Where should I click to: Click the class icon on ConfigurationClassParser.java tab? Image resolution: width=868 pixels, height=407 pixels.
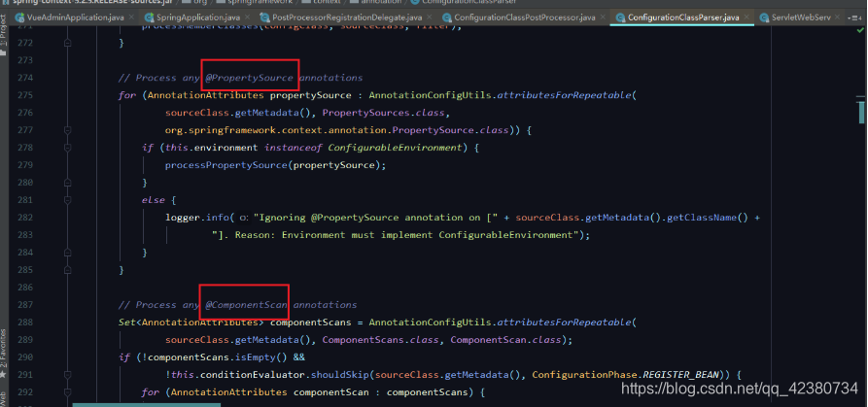620,17
